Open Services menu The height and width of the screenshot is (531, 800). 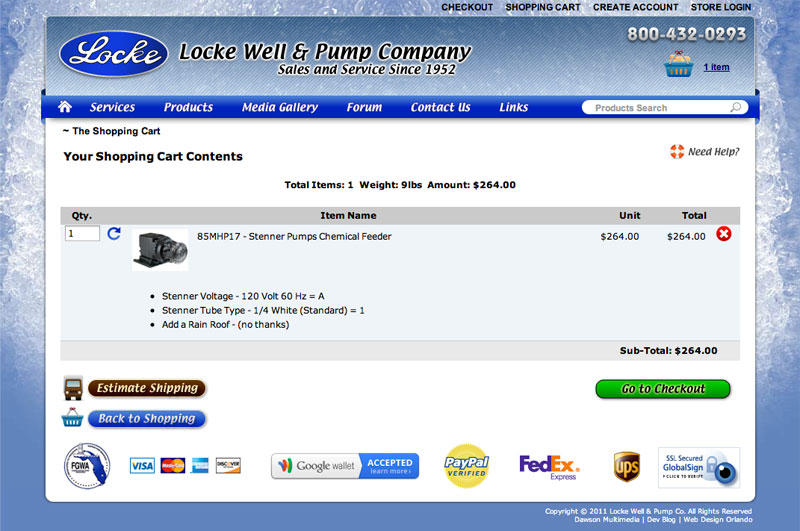[112, 107]
